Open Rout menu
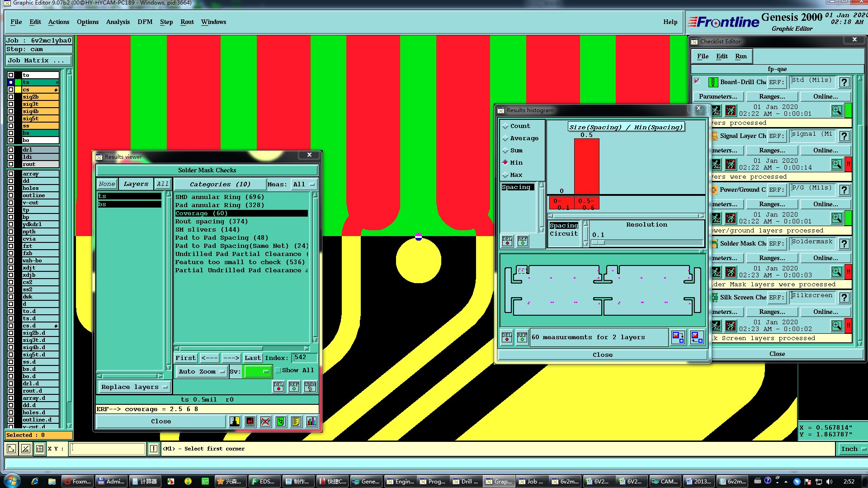 pos(187,22)
